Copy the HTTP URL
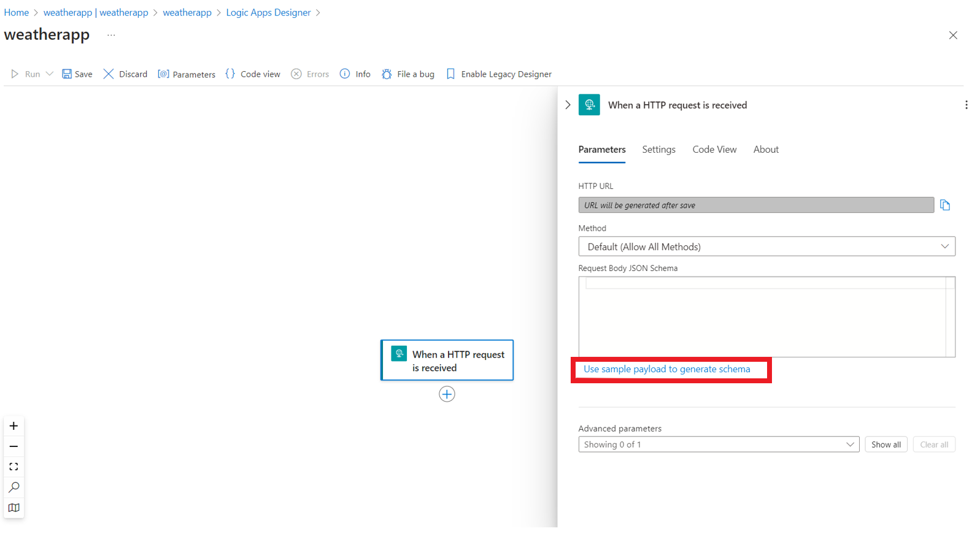Screen dimensions: 980x539 (945, 205)
